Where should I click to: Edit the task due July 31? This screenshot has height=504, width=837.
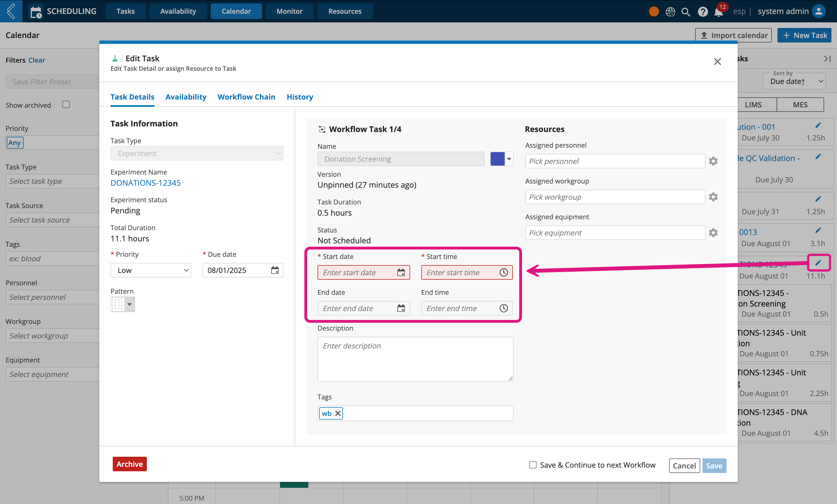(x=818, y=199)
